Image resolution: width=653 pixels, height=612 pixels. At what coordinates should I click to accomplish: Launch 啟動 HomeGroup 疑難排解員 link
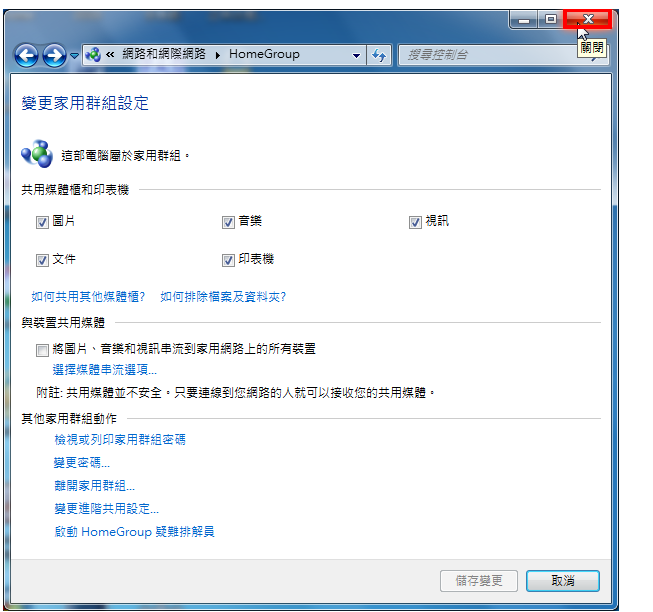pyautogui.click(x=135, y=532)
